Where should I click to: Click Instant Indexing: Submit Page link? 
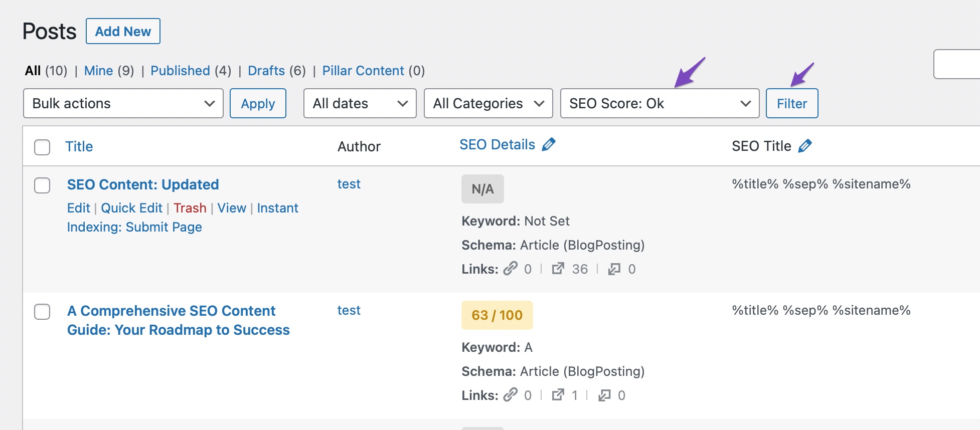tap(183, 218)
